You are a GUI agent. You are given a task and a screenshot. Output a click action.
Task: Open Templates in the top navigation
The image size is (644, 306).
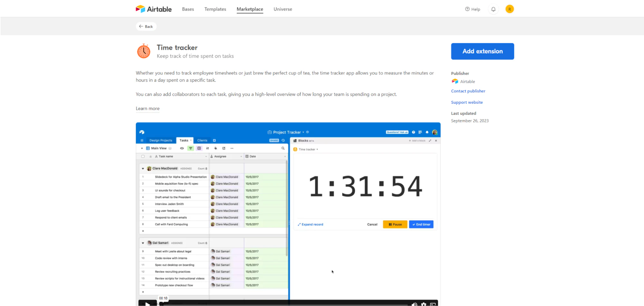point(215,9)
